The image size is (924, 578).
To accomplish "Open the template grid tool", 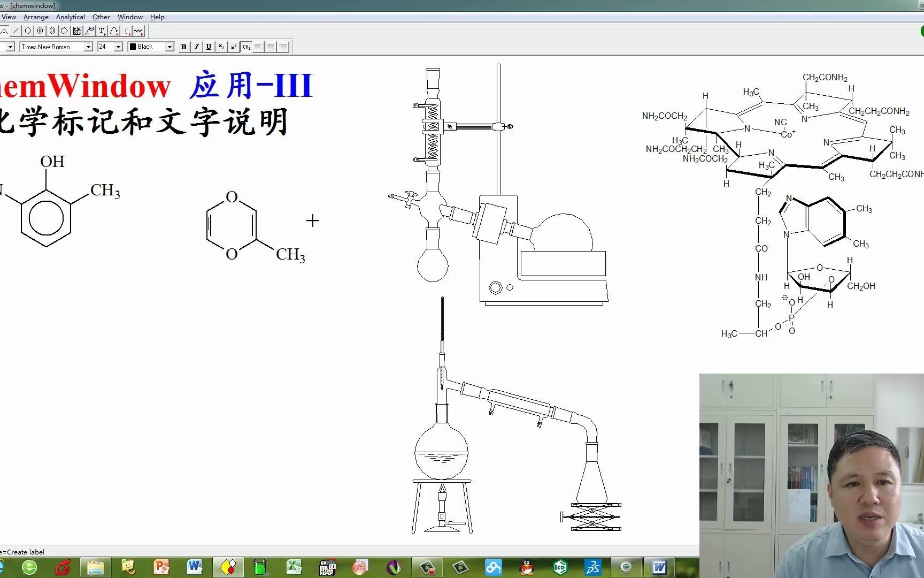I will (77, 31).
